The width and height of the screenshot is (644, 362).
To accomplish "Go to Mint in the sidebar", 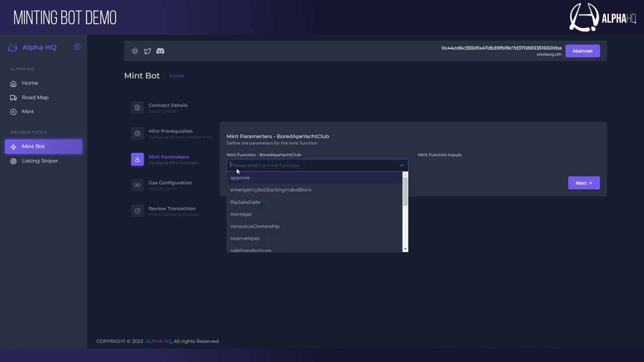I will pos(43,112).
